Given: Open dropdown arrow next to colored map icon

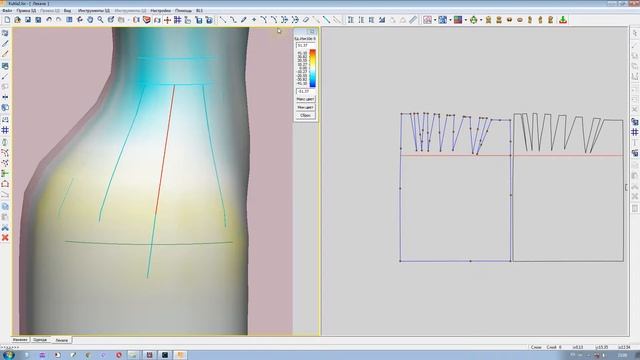Looking at the screenshot, I should [466, 20].
